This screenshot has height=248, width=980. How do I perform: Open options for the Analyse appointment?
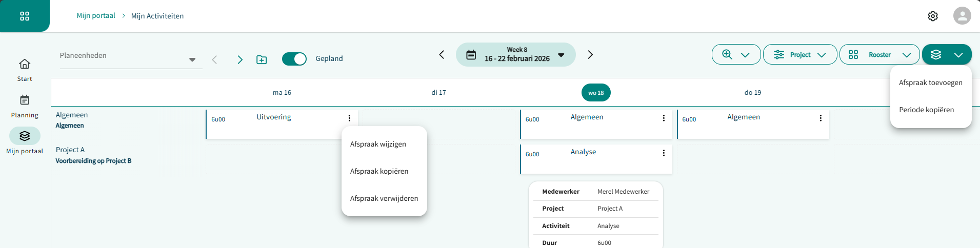pyautogui.click(x=664, y=153)
